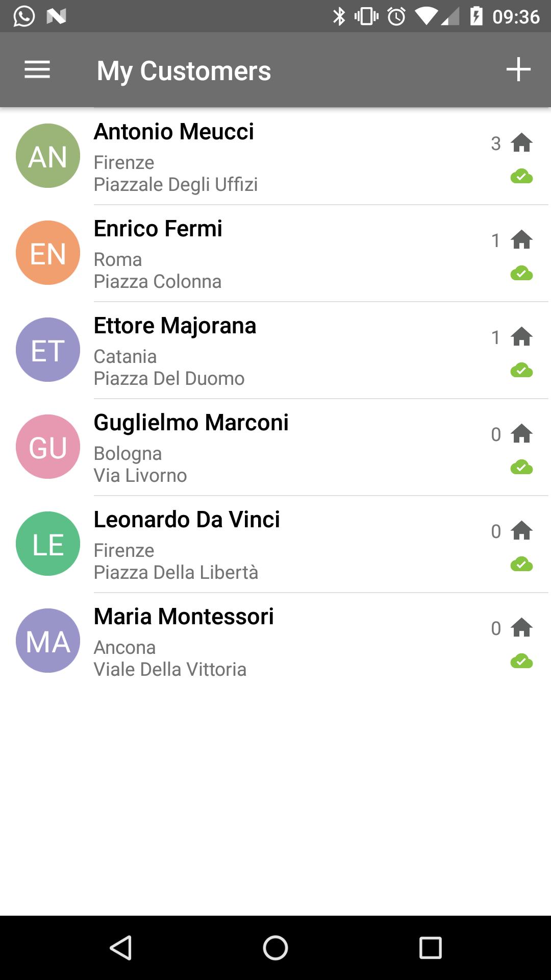
Task: Select the orange EN avatar circle
Action: tap(48, 253)
